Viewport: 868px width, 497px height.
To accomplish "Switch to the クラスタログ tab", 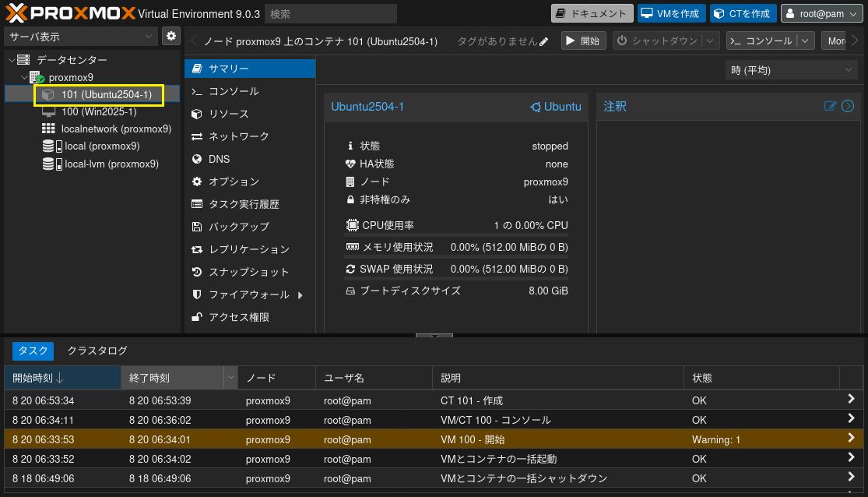I will pyautogui.click(x=97, y=351).
